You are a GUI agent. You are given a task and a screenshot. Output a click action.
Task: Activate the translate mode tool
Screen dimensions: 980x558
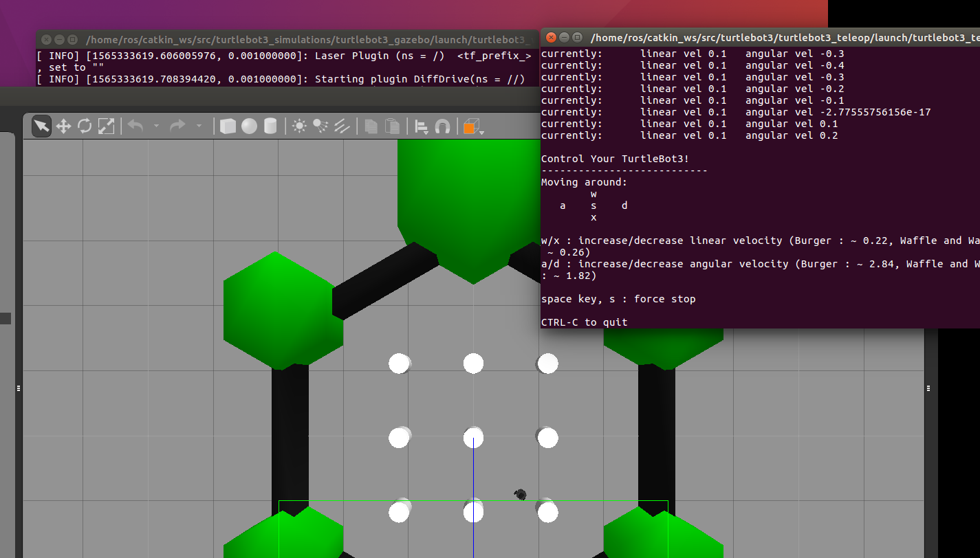coord(63,126)
